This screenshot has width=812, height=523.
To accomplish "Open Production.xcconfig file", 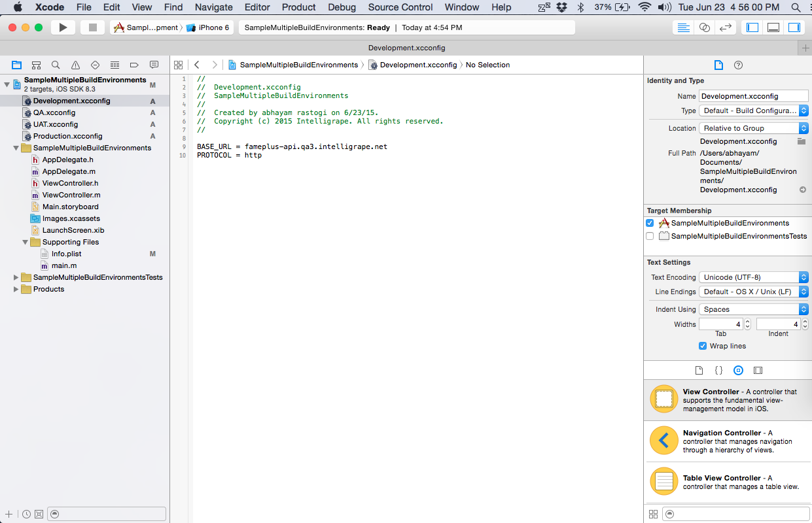I will click(85, 136).
